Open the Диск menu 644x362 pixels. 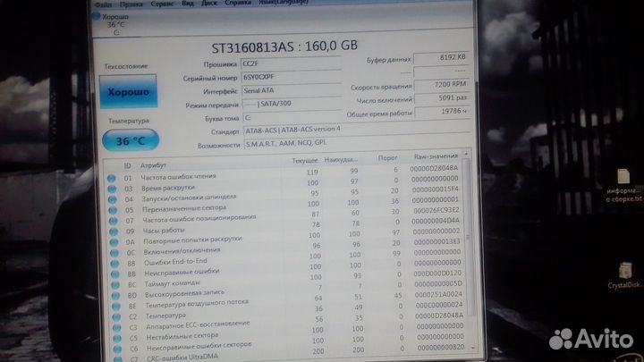(x=209, y=3)
